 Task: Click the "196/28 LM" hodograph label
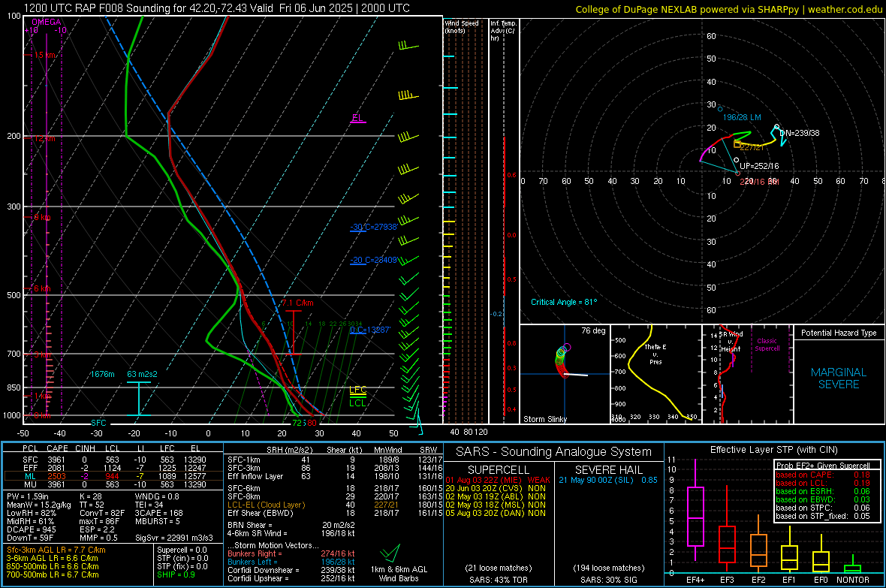pos(742,117)
